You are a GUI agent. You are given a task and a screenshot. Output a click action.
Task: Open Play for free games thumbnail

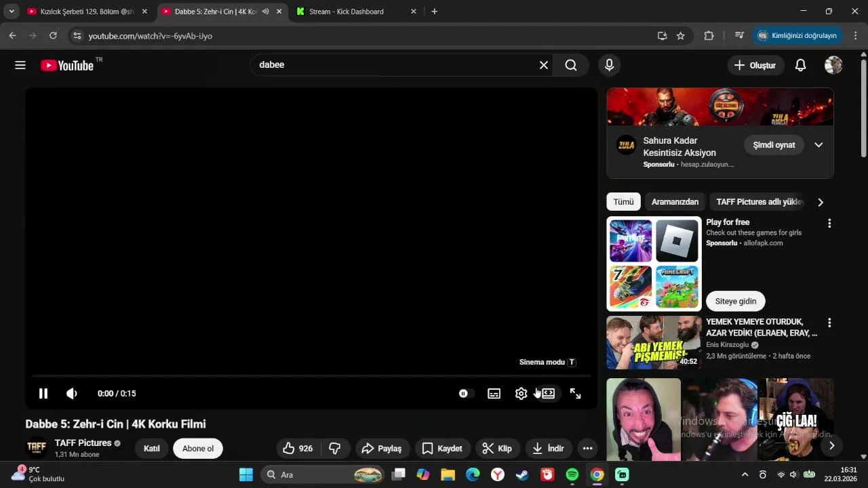click(x=654, y=264)
